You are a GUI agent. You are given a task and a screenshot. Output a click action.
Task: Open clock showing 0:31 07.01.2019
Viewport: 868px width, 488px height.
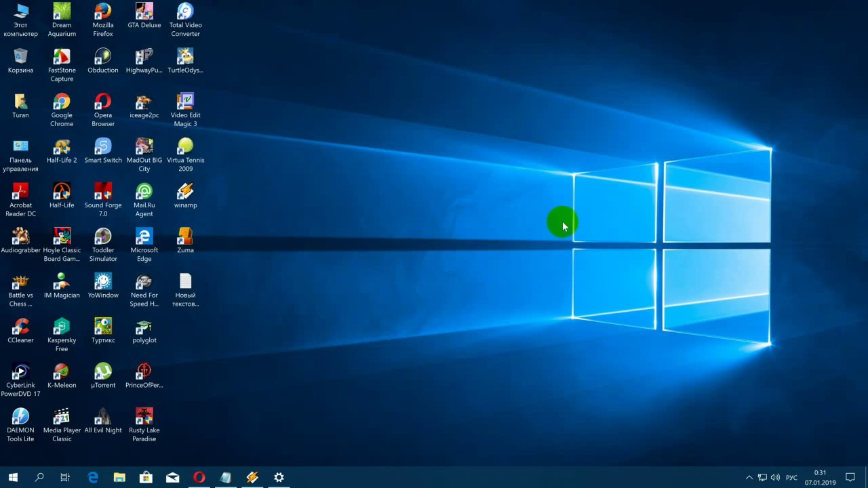[820, 477]
